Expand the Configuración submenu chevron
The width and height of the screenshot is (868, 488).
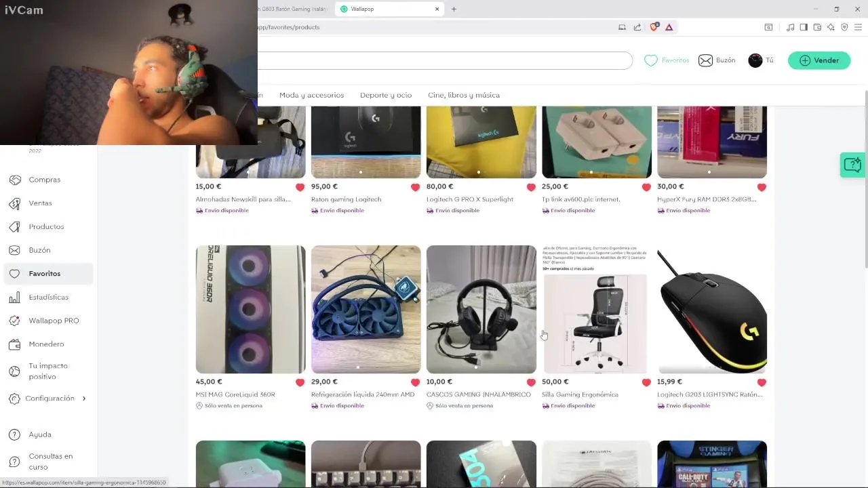84,399
